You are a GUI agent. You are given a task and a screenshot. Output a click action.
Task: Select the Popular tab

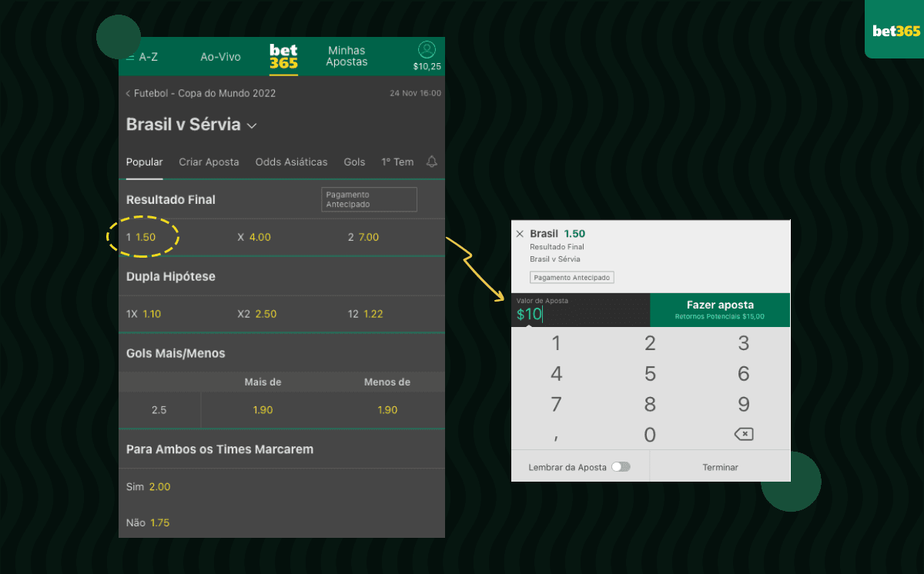pos(145,162)
